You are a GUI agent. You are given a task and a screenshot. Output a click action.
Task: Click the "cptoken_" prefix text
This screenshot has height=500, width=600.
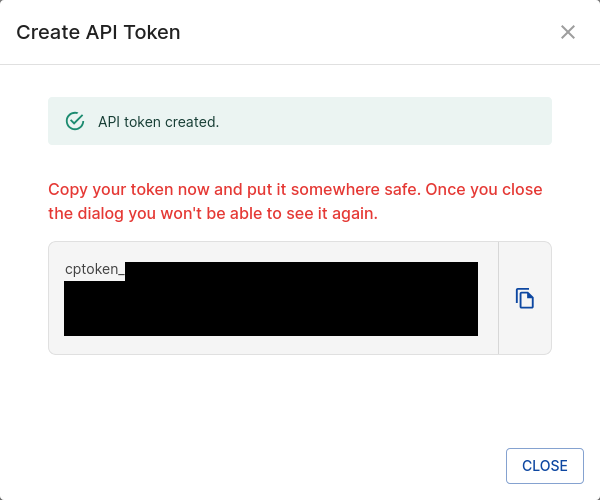95,271
